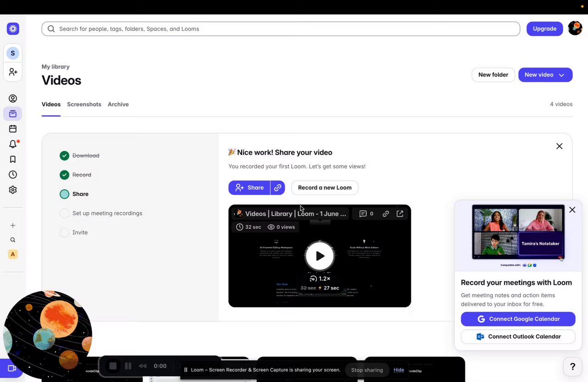Open the S workspace avatar
588x382 pixels.
coord(13,53)
